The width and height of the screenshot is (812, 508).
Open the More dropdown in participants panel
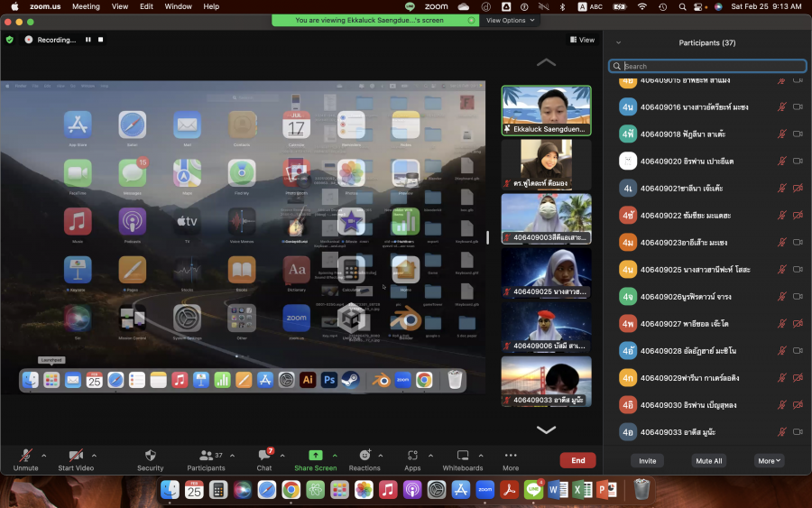click(769, 460)
